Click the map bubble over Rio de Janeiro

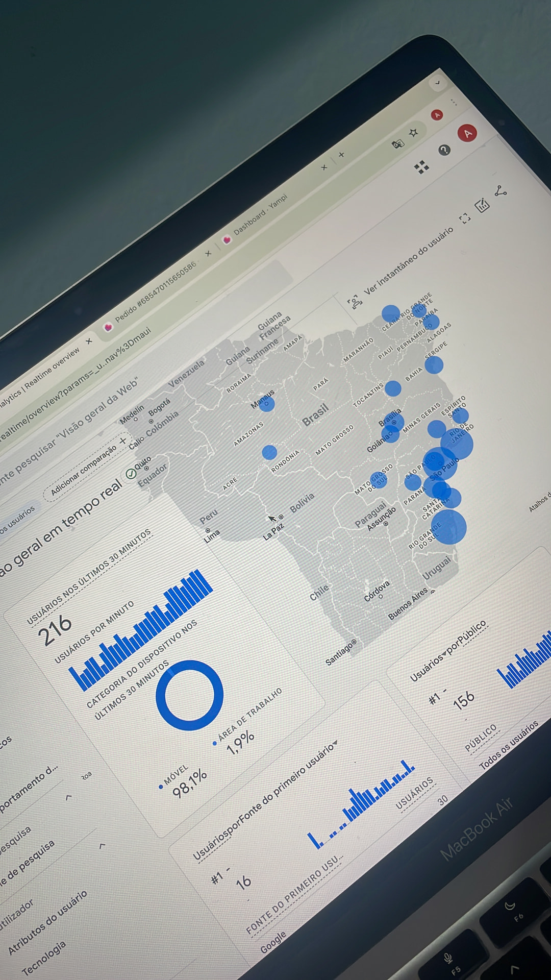(457, 444)
